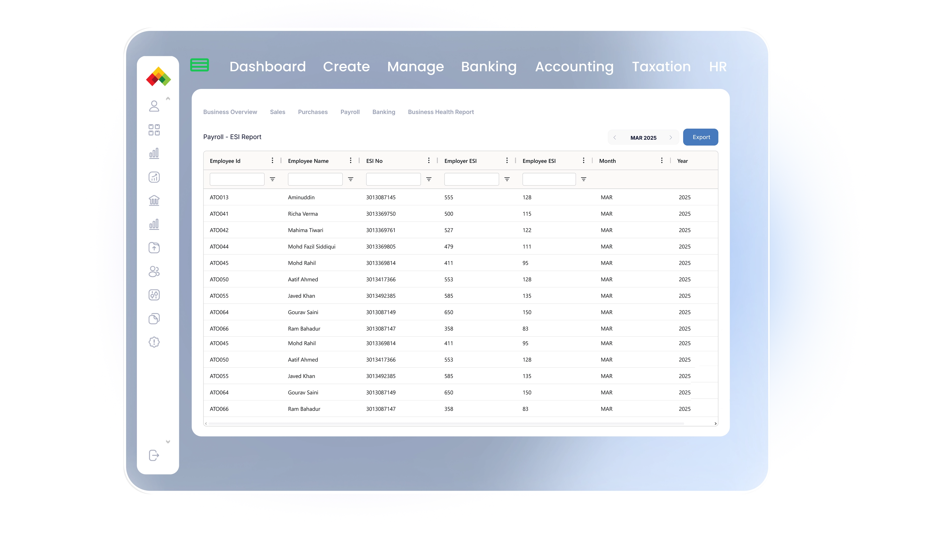Open Month column options menu
Viewport: 925px width, 560px height.
point(662,161)
